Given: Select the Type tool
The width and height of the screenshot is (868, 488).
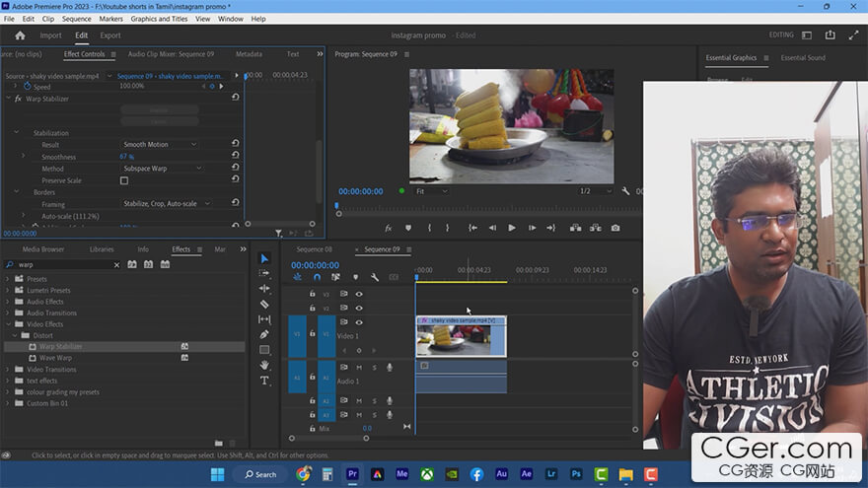Looking at the screenshot, I should point(264,381).
